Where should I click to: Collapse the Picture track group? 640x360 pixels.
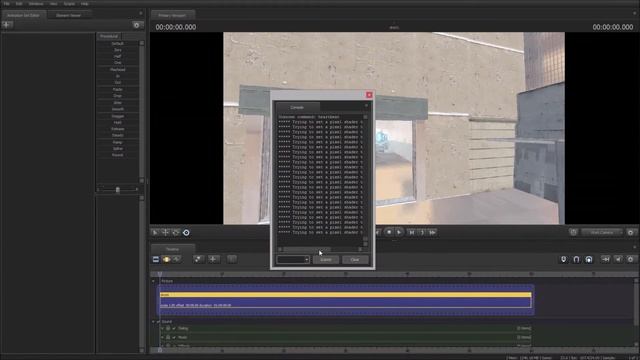(x=153, y=281)
